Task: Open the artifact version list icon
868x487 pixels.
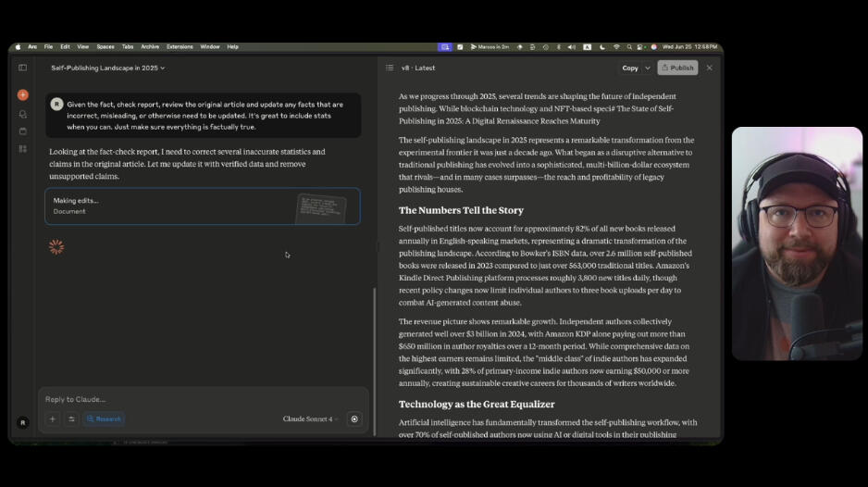Action: 390,68
